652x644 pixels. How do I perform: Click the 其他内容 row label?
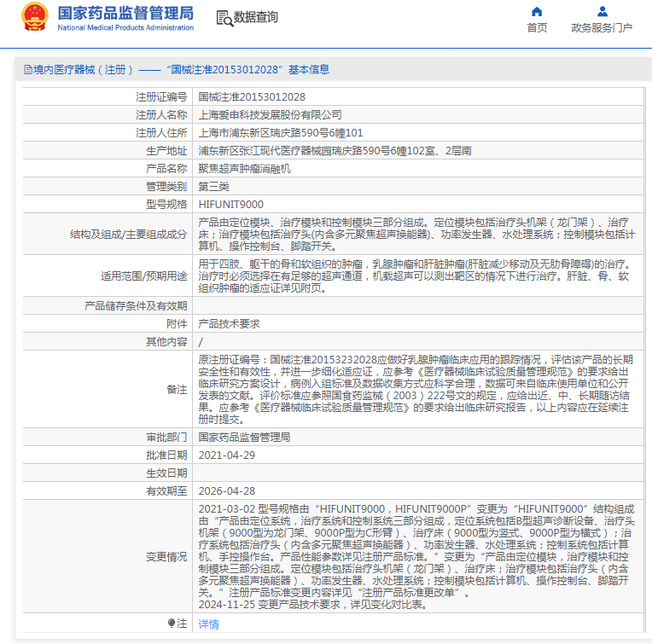tap(166, 341)
